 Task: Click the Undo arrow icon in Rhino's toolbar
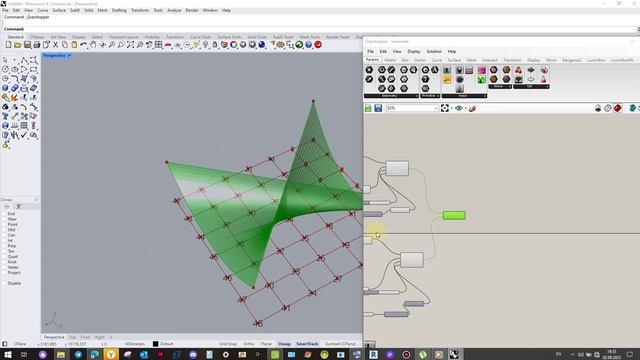pyautogui.click(x=84, y=45)
